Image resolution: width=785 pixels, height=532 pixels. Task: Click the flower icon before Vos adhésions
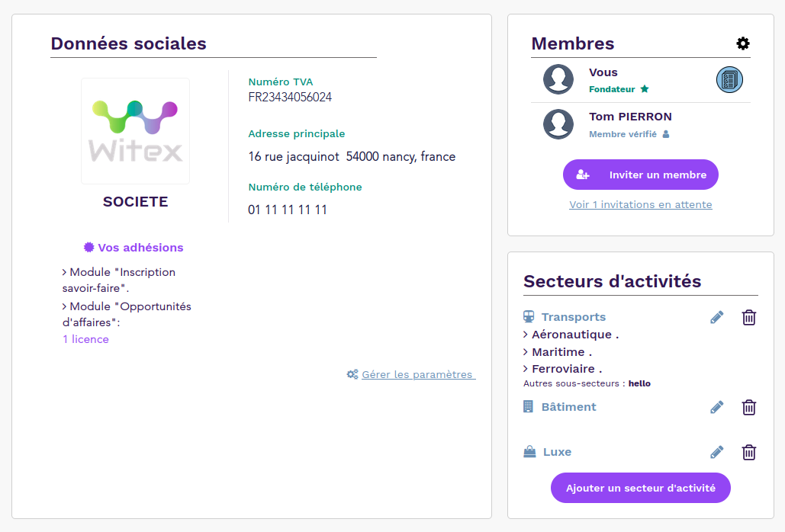coord(88,247)
